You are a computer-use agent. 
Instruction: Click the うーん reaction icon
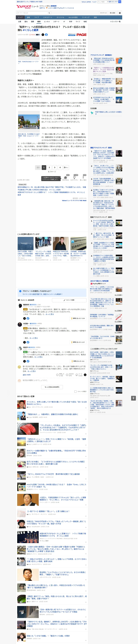[x=77, y=374]
